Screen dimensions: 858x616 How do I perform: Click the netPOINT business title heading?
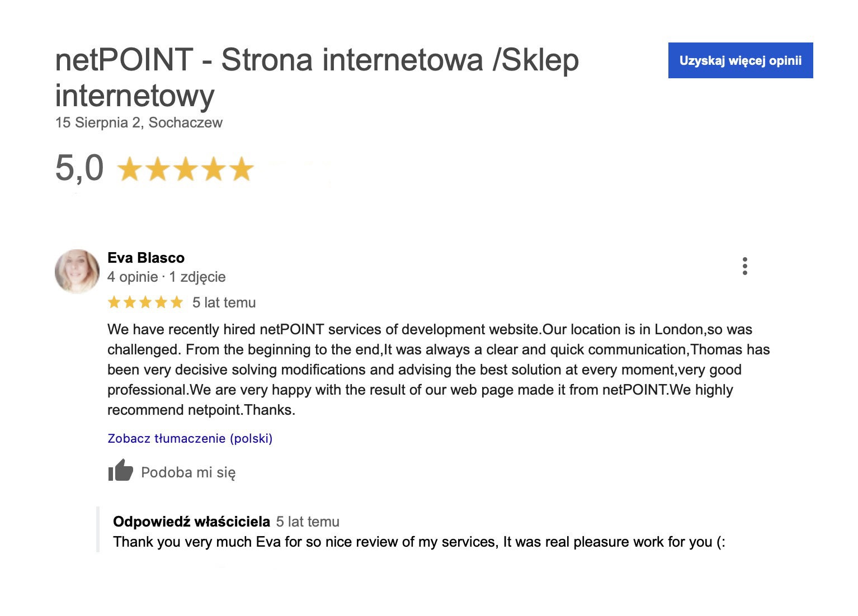(x=317, y=77)
